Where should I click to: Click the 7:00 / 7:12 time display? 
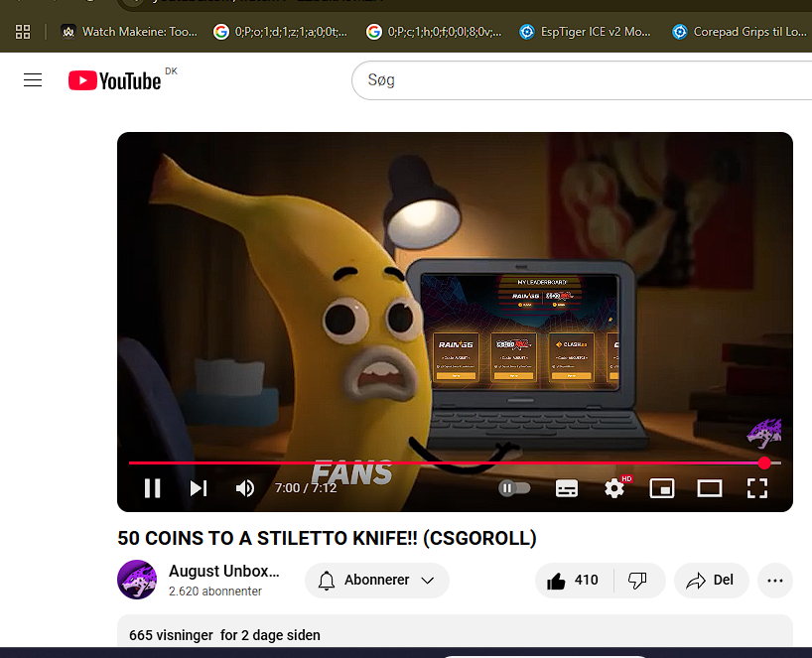(306, 487)
